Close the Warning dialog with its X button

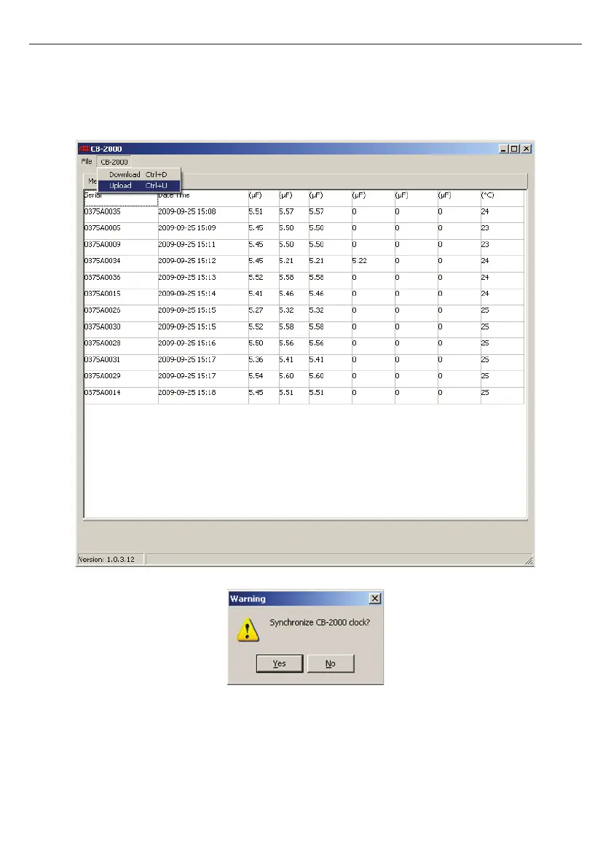375,598
